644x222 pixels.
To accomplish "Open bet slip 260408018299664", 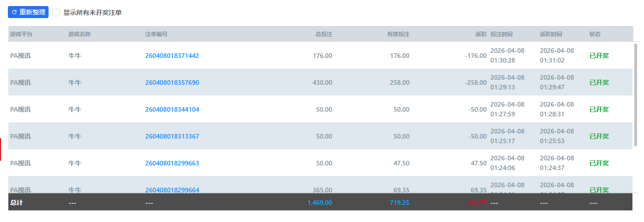I will coord(172,190).
